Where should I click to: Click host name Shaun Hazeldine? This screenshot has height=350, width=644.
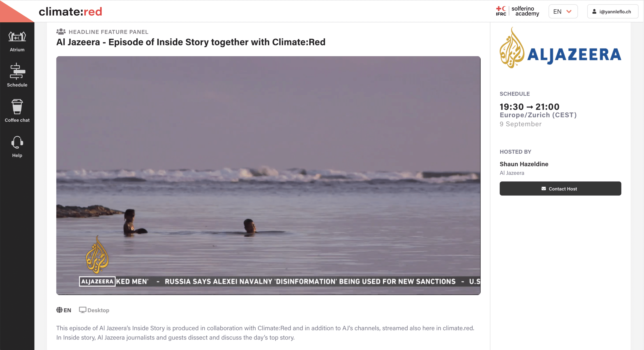tap(524, 164)
